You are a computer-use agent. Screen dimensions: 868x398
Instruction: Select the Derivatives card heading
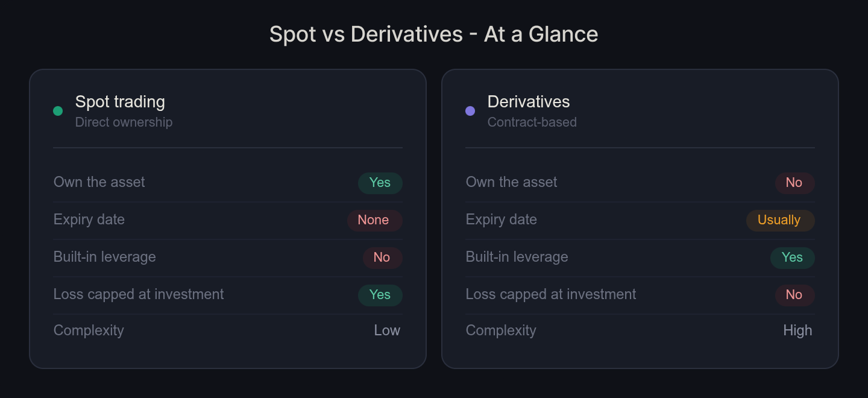click(x=528, y=102)
